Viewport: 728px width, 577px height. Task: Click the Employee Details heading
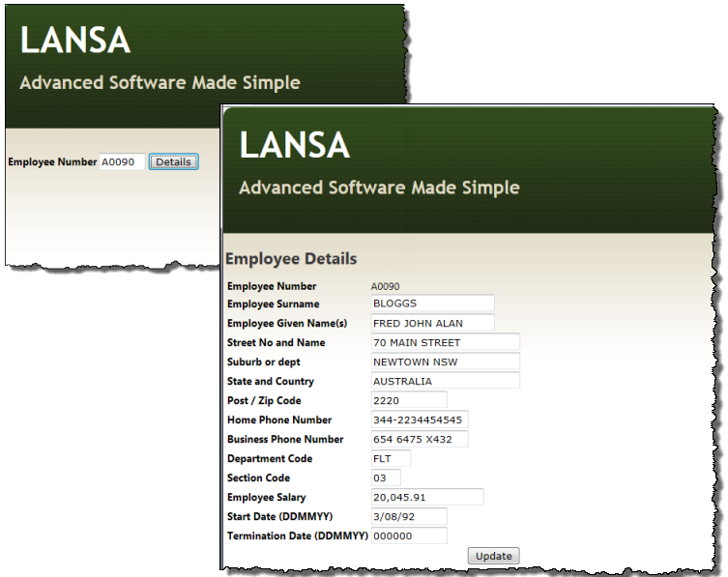coord(291,259)
